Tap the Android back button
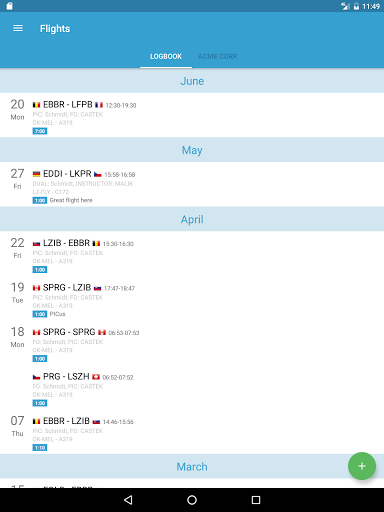384x512 pixels. [x=128, y=500]
